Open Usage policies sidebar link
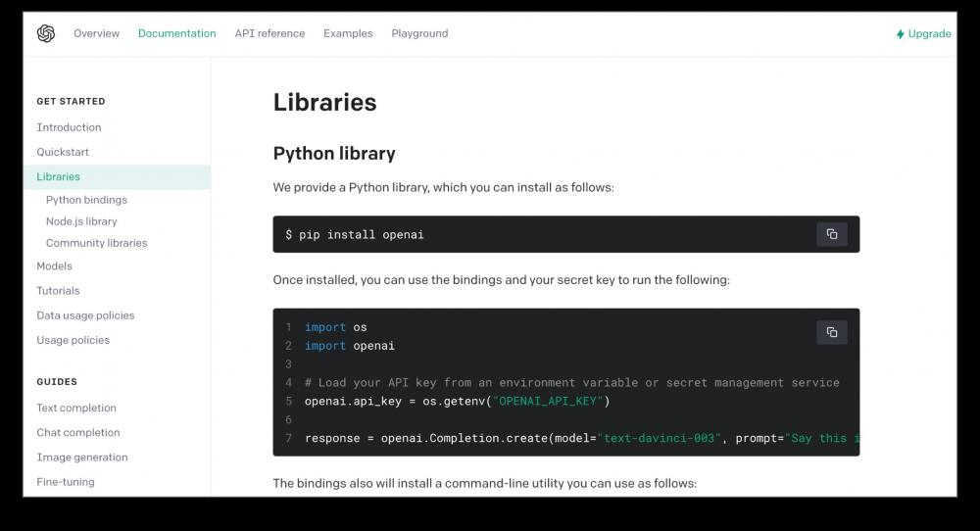The height and width of the screenshot is (531, 980). click(73, 340)
